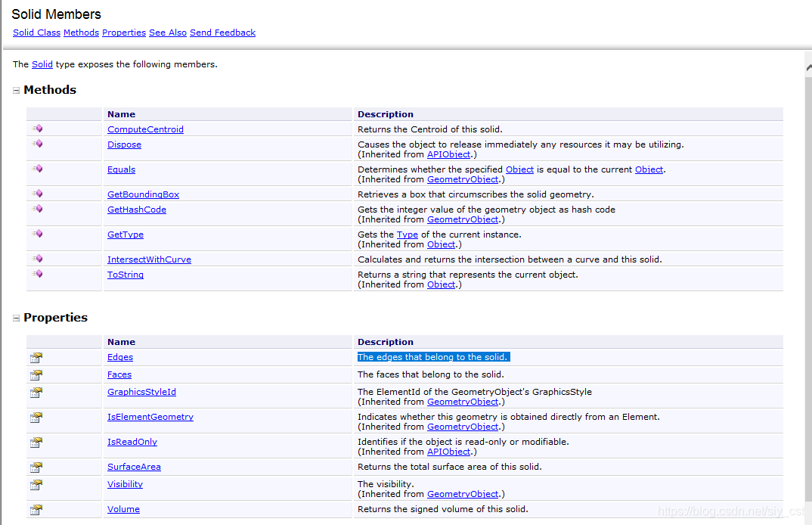Click the property icon beside SurfaceArea

click(36, 467)
